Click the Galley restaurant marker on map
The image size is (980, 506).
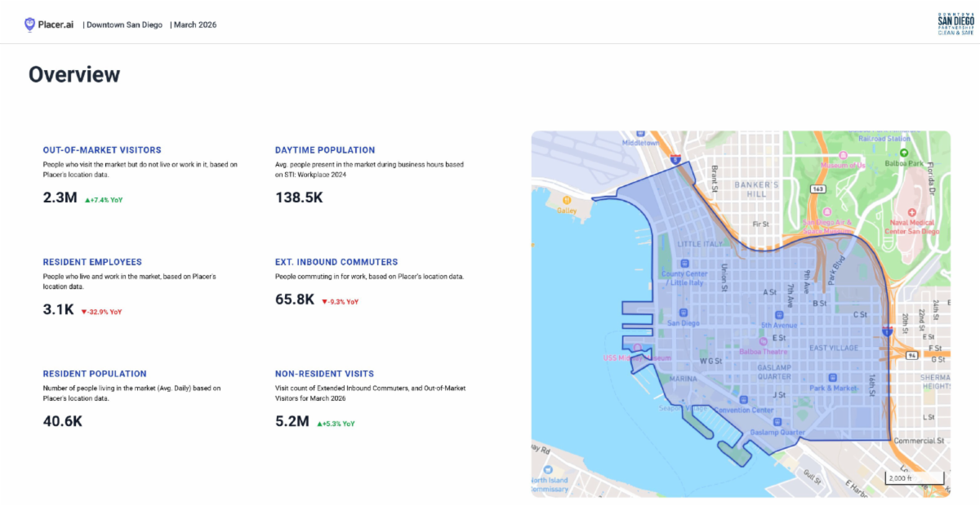point(566,199)
